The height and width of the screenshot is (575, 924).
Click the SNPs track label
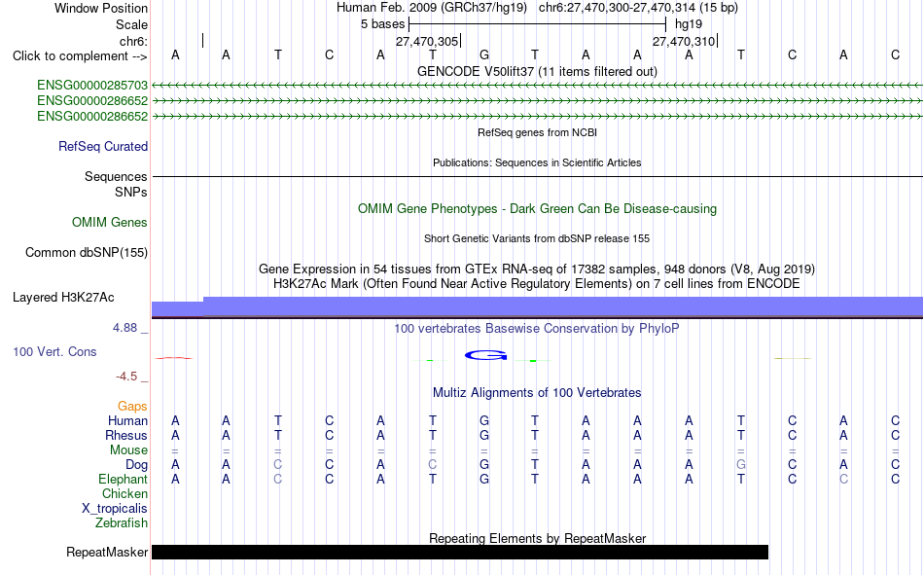[131, 192]
